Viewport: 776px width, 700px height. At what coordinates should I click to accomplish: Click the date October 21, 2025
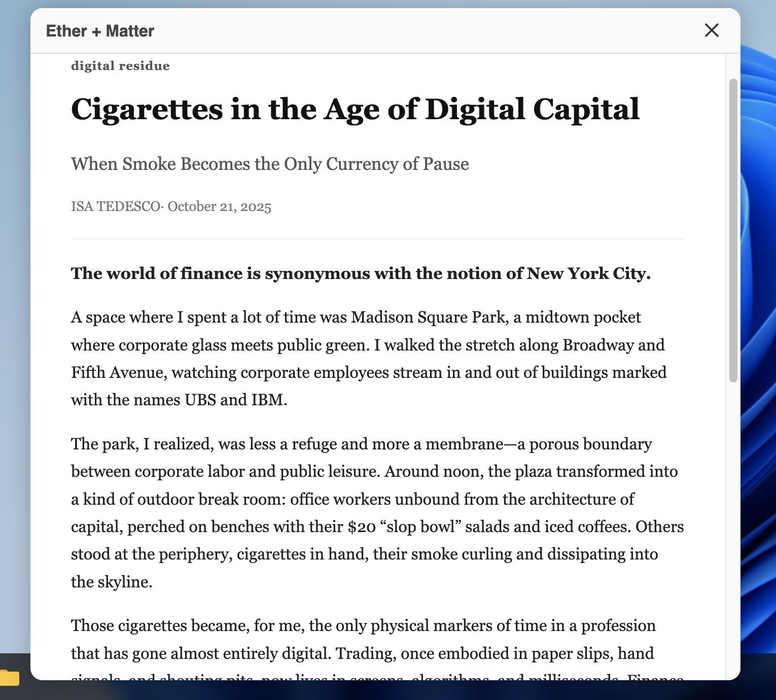point(220,206)
